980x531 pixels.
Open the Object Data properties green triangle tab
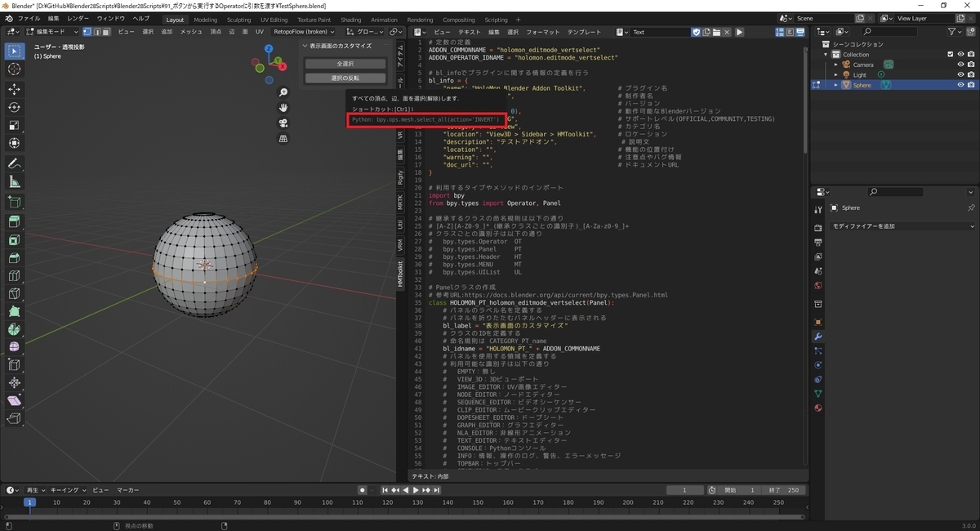(818, 394)
